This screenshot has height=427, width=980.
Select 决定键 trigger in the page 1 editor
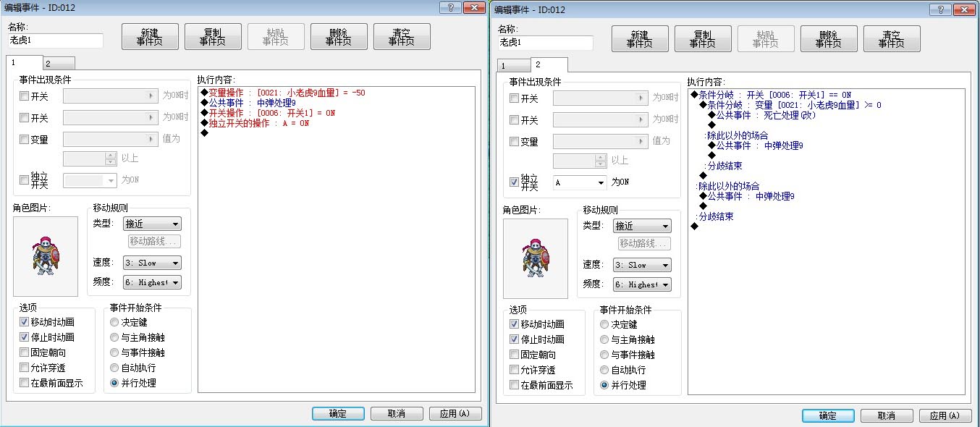tap(114, 322)
